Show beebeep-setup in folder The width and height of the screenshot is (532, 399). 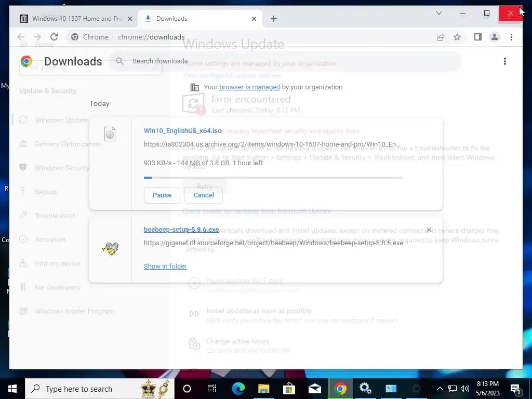tap(165, 267)
